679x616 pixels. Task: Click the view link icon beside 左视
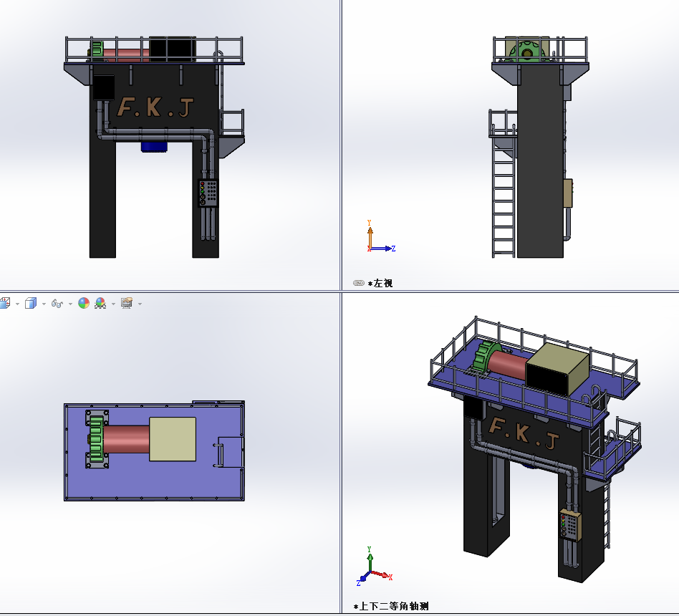[x=359, y=283]
